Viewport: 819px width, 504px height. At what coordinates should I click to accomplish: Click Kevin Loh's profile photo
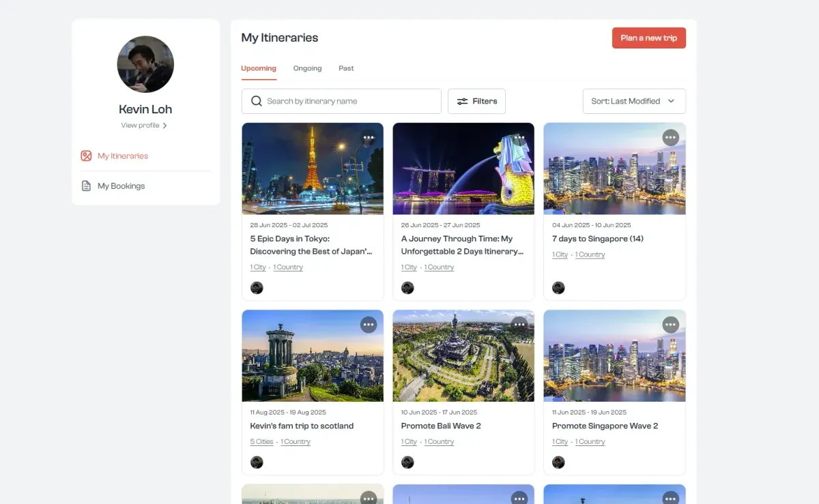click(145, 64)
